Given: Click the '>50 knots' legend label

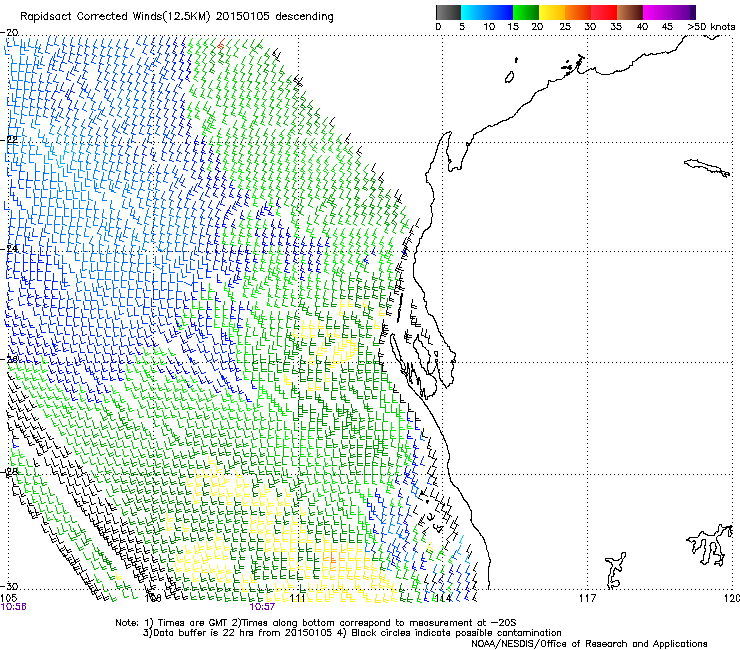Looking at the screenshot, I should [711, 27].
